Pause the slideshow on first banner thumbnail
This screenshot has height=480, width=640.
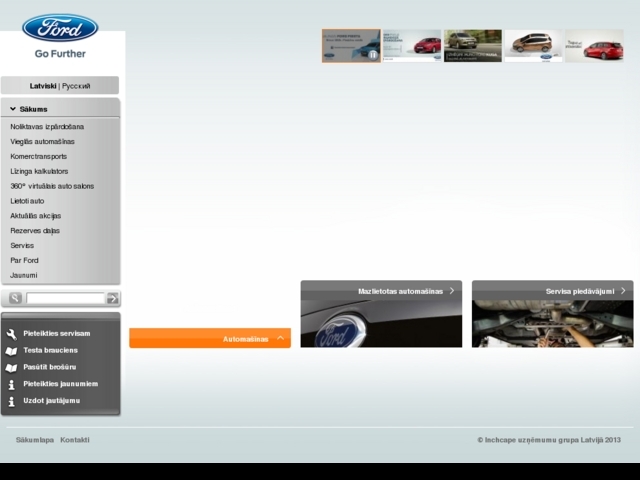pyautogui.click(x=373, y=55)
